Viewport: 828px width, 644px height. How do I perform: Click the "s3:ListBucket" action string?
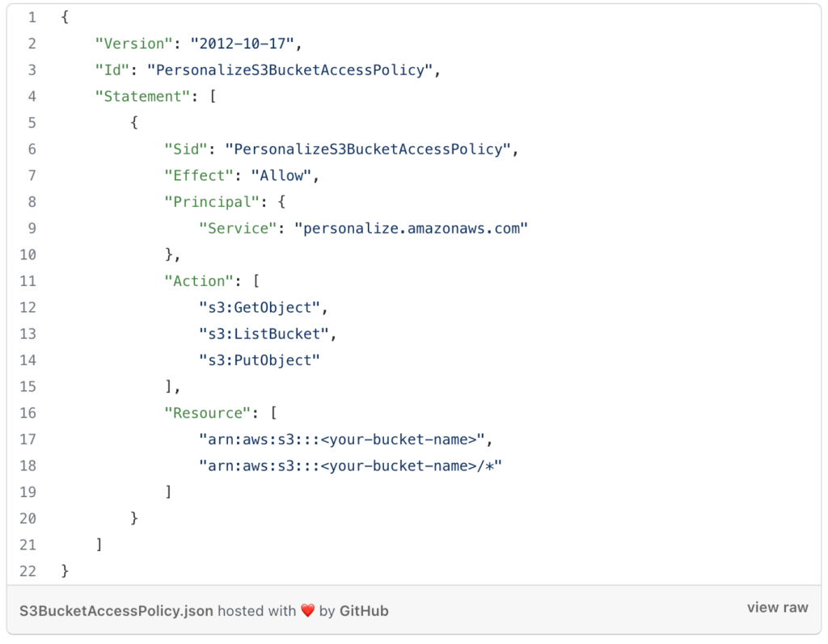264,334
